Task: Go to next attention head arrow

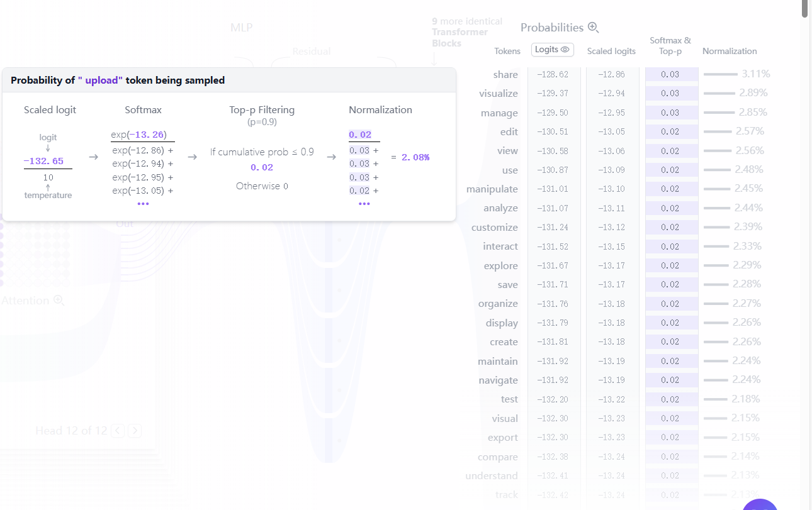Action: coord(135,431)
